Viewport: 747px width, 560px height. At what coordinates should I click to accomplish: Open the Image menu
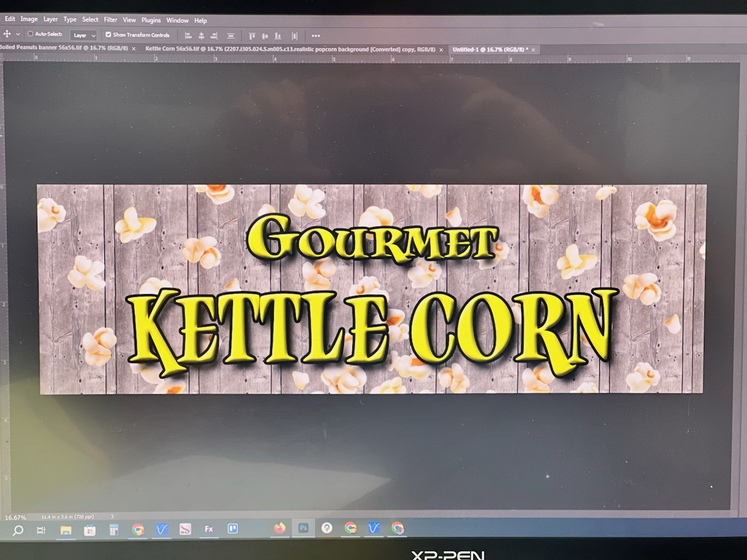pos(29,19)
